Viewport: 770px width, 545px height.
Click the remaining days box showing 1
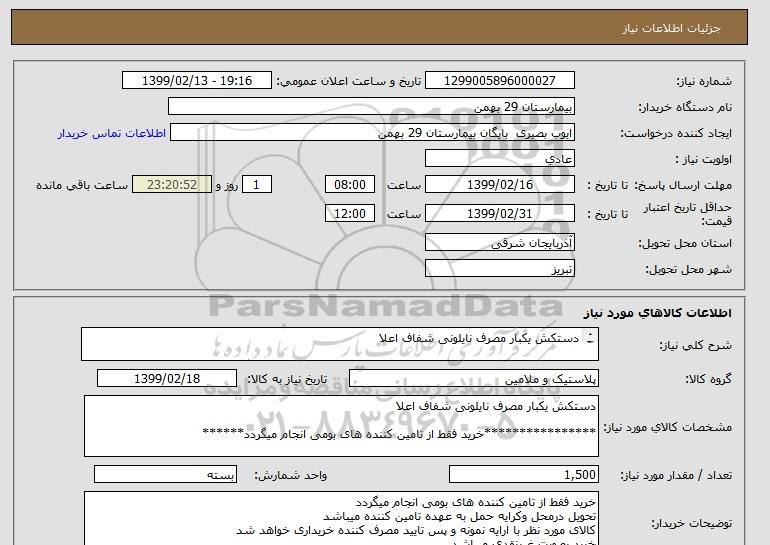(x=256, y=185)
